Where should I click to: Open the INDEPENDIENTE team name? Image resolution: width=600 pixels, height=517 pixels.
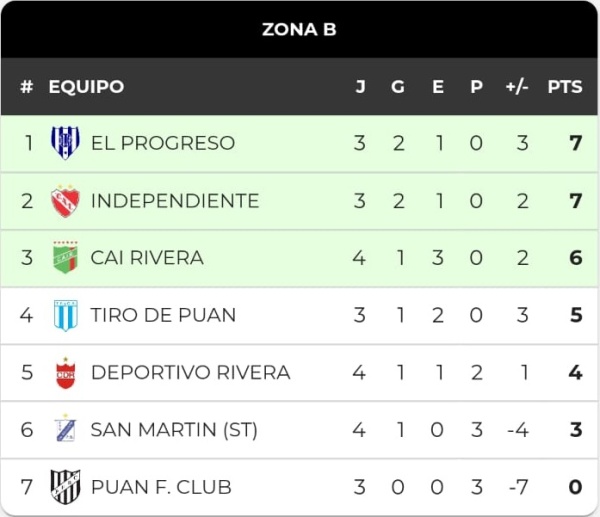[x=175, y=201]
